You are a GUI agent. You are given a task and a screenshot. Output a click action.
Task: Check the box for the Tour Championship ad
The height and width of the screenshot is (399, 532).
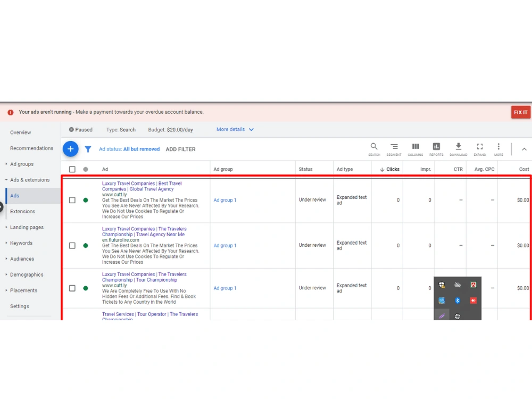72,288
